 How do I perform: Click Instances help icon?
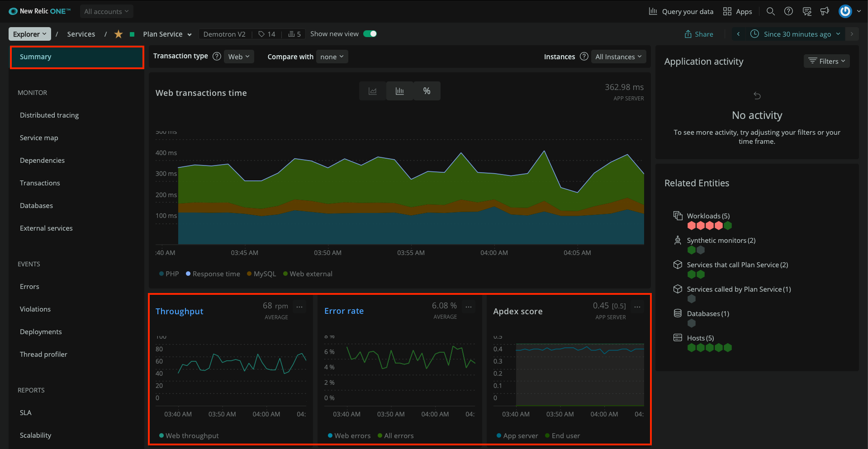coord(584,57)
